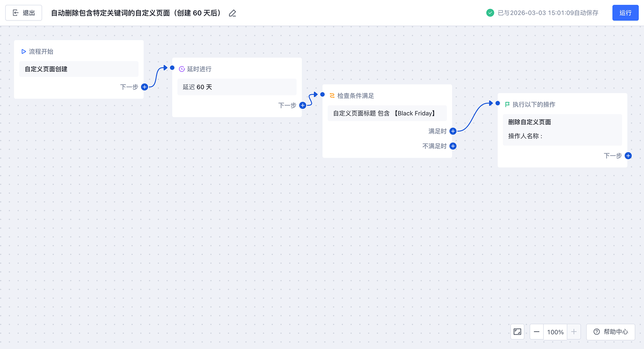
Task: Click the 退出 exit button
Action: [23, 13]
